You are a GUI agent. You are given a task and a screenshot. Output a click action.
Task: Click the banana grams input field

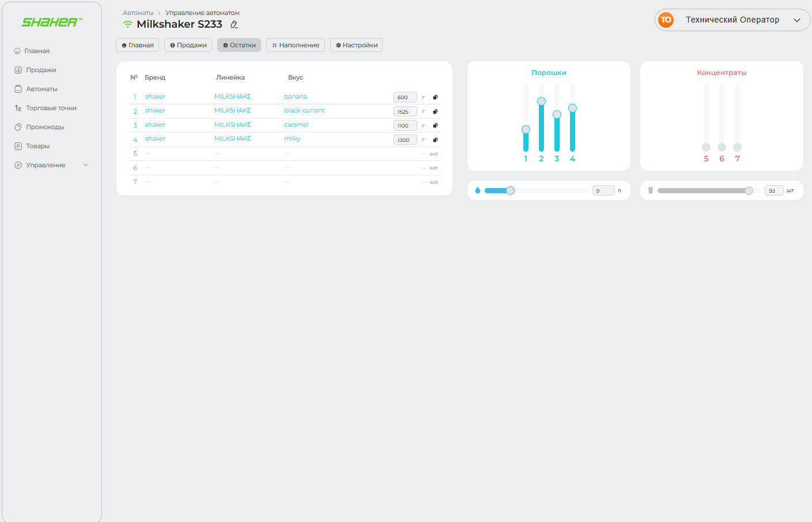coord(405,97)
